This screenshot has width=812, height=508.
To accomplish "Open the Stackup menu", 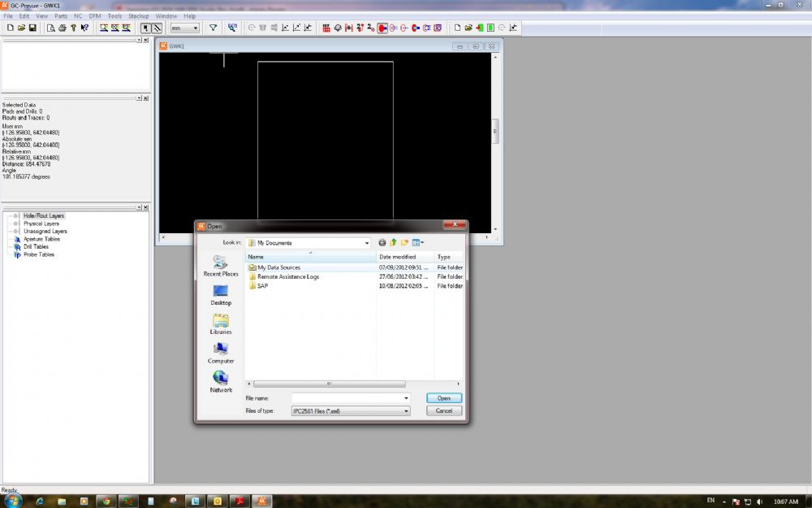I will (x=139, y=15).
